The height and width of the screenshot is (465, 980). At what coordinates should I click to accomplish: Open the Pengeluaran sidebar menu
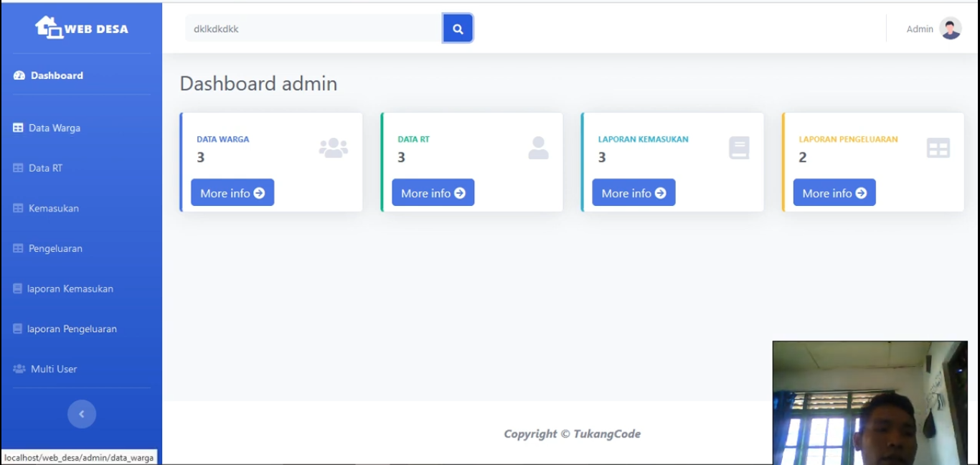coord(55,248)
